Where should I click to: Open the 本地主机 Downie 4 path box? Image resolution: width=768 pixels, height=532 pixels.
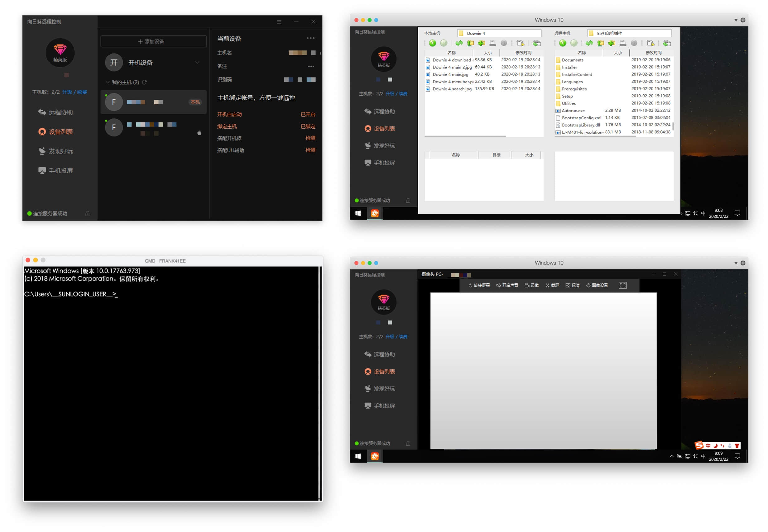499,33
